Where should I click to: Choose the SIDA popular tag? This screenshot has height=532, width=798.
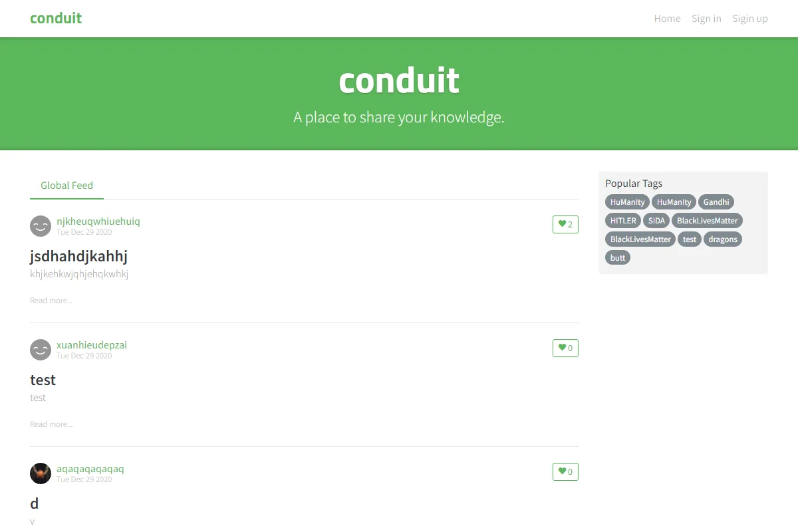coord(656,221)
